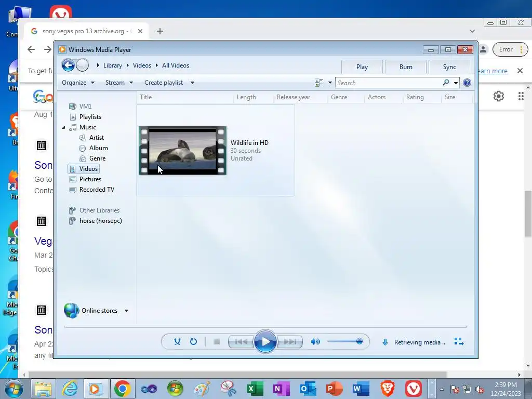Screen dimensions: 532x399
Task: Sort by the Rating column
Action: (x=422, y=97)
